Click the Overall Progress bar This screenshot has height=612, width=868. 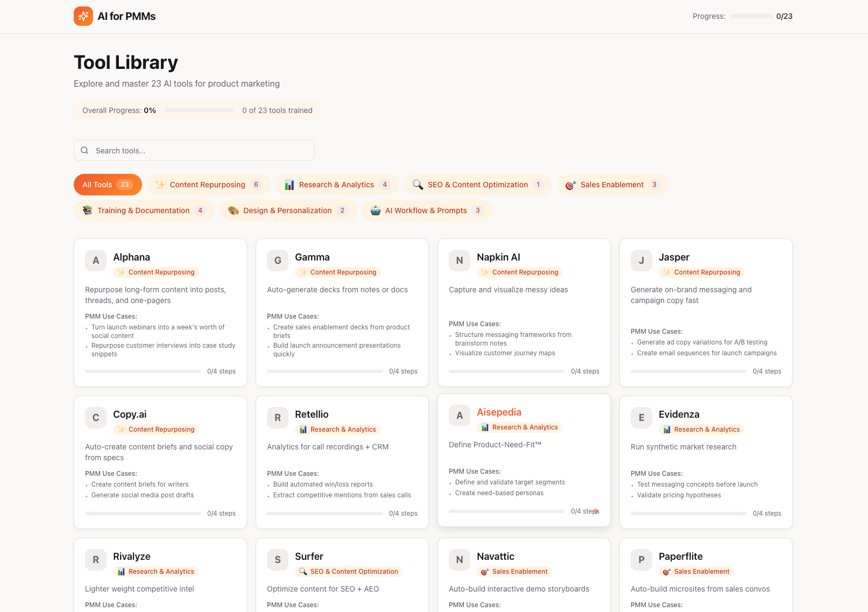pos(199,110)
